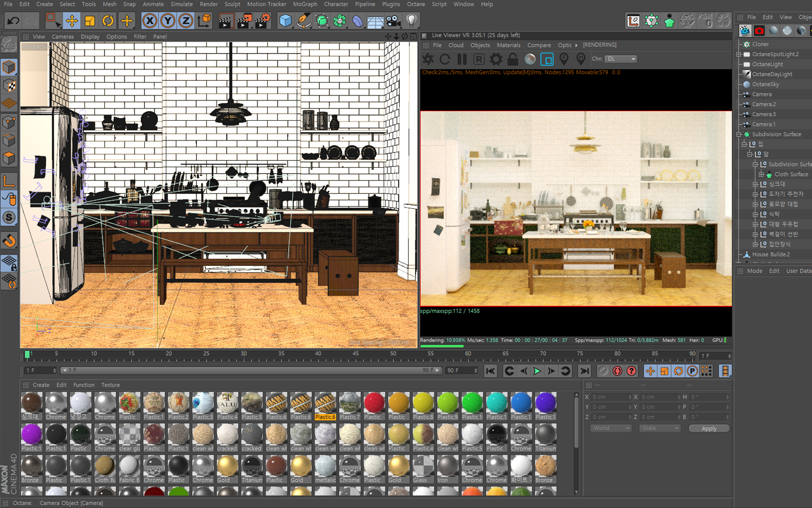This screenshot has width=812, height=508.
Task: Open the Bend deformer icon
Action: tap(358, 21)
